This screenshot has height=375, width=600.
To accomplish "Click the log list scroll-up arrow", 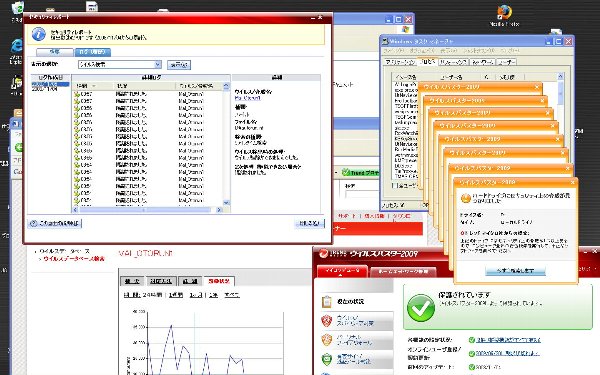I will (x=226, y=86).
